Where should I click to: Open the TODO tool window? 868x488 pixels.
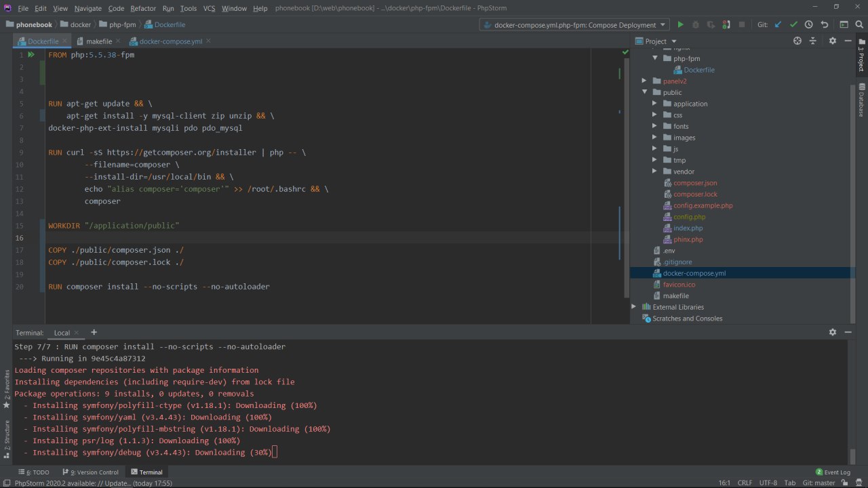pos(34,472)
